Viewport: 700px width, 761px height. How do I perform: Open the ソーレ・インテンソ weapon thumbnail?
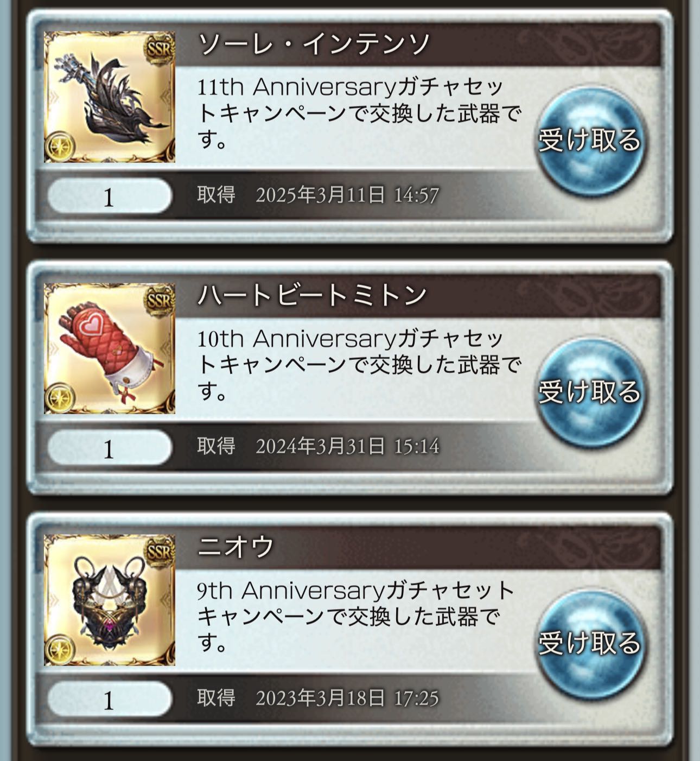coord(110,97)
